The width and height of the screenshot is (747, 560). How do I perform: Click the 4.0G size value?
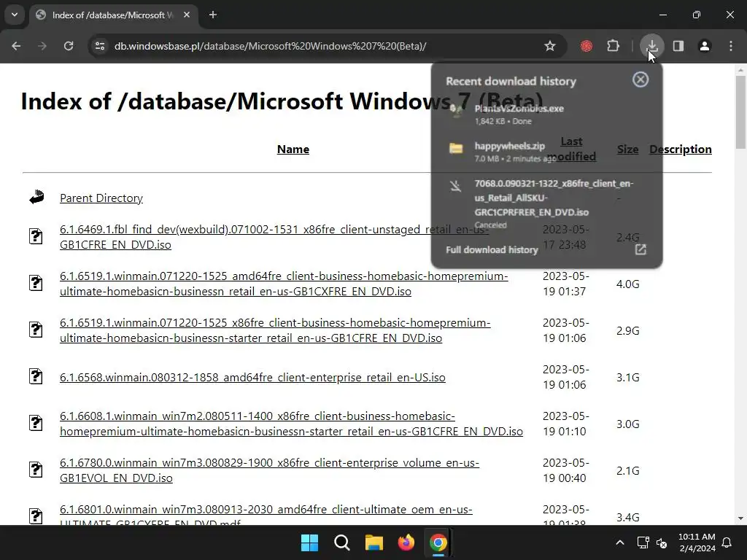coord(627,284)
